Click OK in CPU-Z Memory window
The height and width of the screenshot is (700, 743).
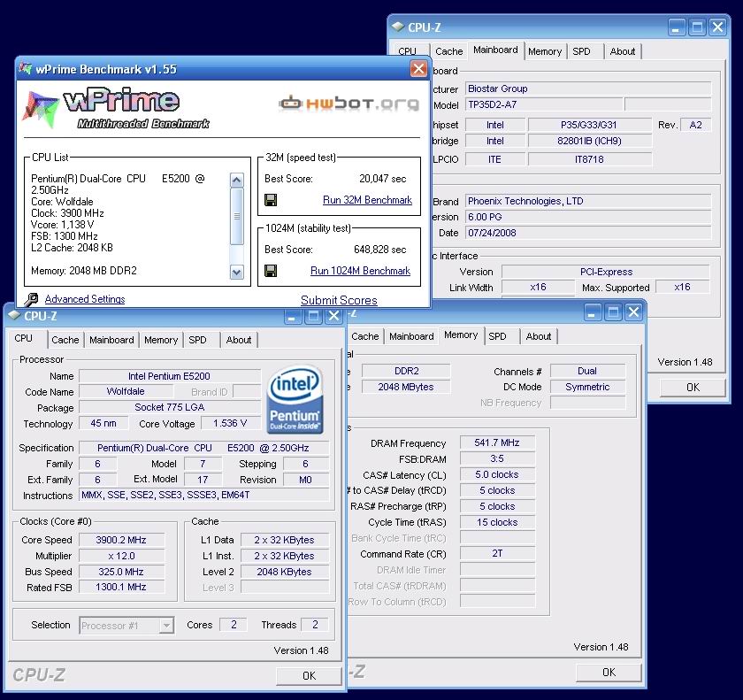[x=609, y=672]
